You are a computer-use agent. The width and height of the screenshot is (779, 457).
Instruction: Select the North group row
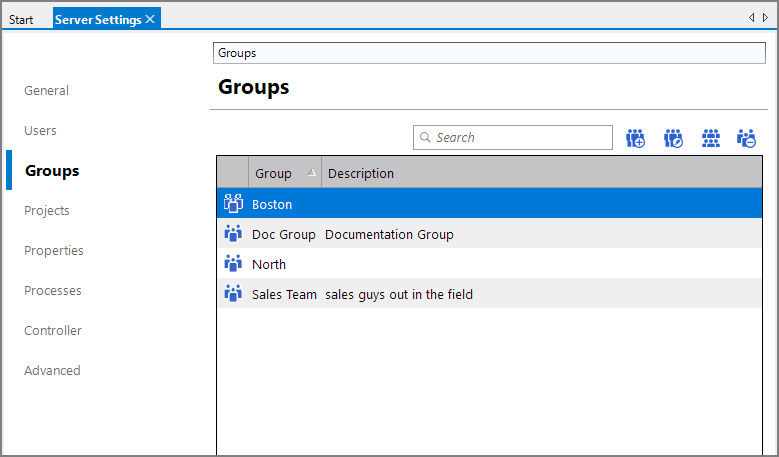click(x=489, y=263)
